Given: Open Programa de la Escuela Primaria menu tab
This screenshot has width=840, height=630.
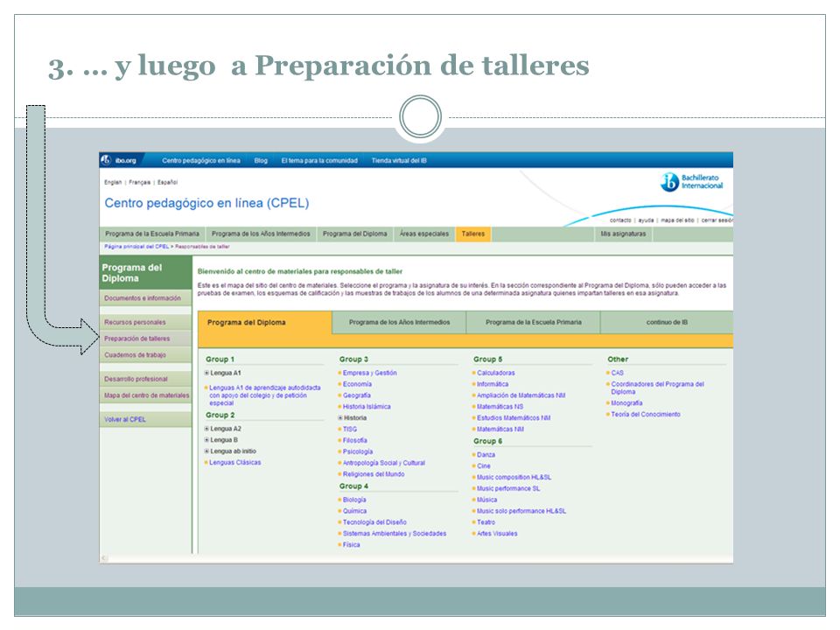Looking at the screenshot, I should [x=152, y=234].
